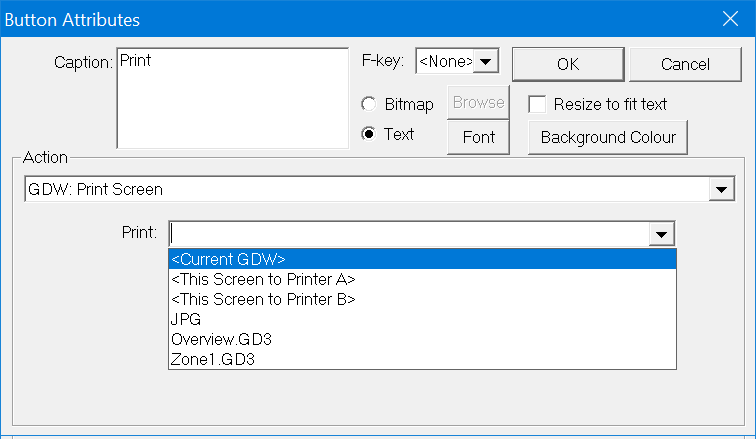This screenshot has width=756, height=439.
Task: Select the Text radio button
Action: point(369,134)
